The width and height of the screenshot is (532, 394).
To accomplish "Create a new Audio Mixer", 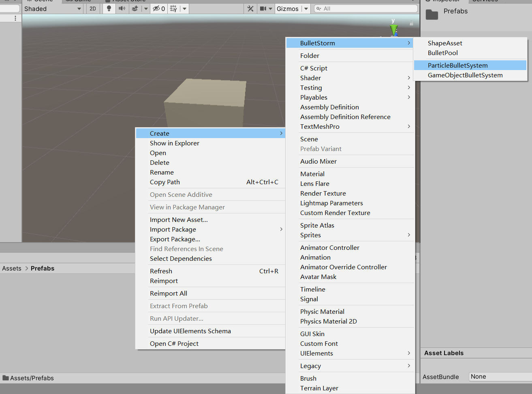I will coord(350,161).
